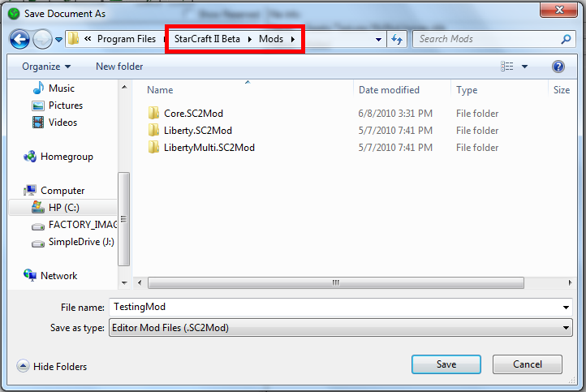Screen dimensions: 586x392
Task: Select the FACTORY_IMAGE drive
Action: 83,225
